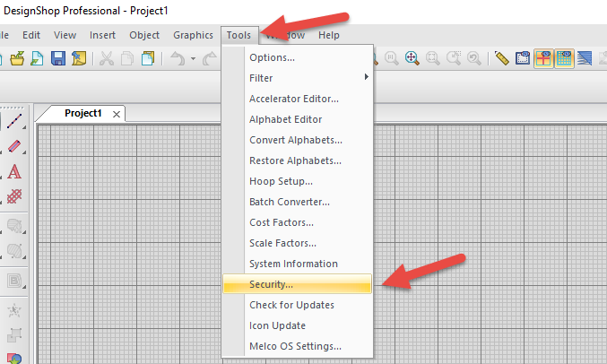Click the pan zoom magnifier with arrows
This screenshot has width=607, height=364.
click(x=412, y=59)
